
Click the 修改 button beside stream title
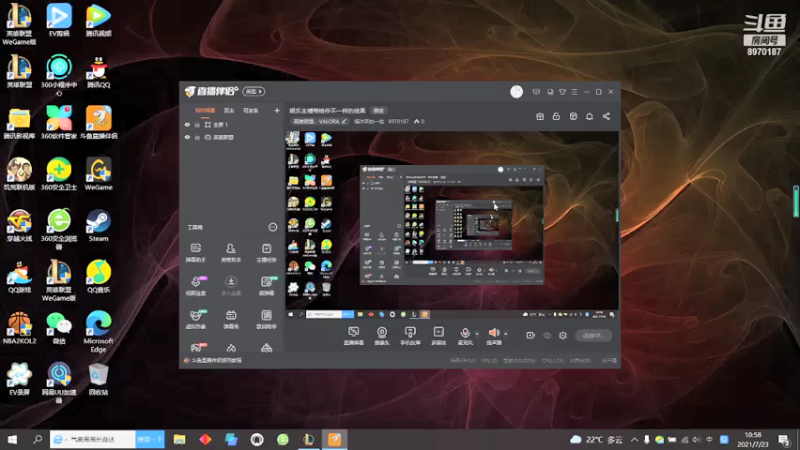tap(379, 111)
